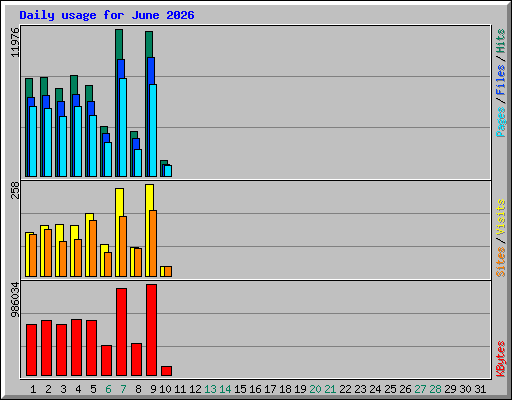Select green weekend day label '13'
Screen dimensions: 512x400
click(x=210, y=389)
